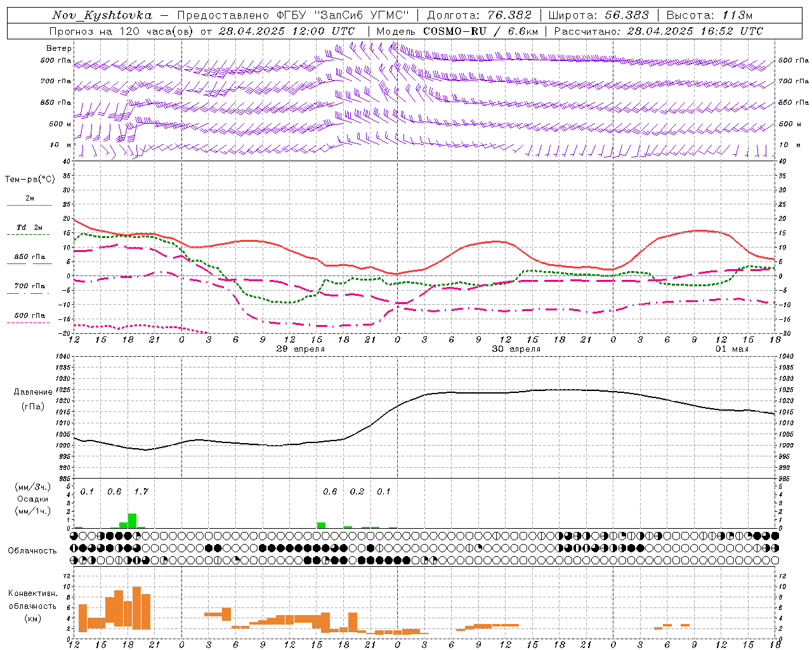Screen dimensions: 812x650
Task: Click the 'Тем-ра(°C)' temperature axis label
Action: [x=30, y=180]
